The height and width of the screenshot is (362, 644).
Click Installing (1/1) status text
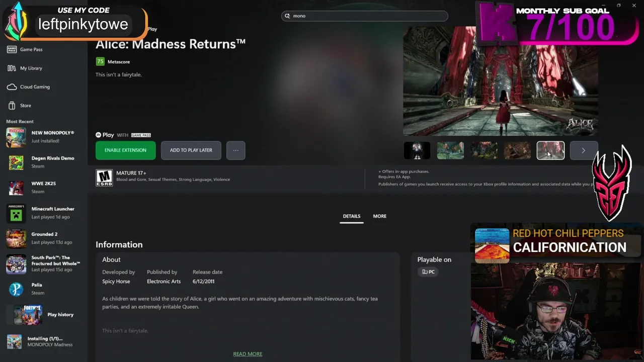pos(45,338)
